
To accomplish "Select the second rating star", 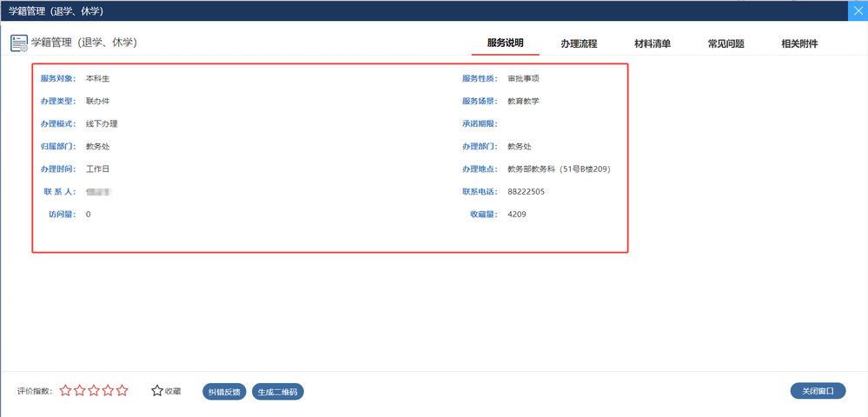I will [x=80, y=391].
